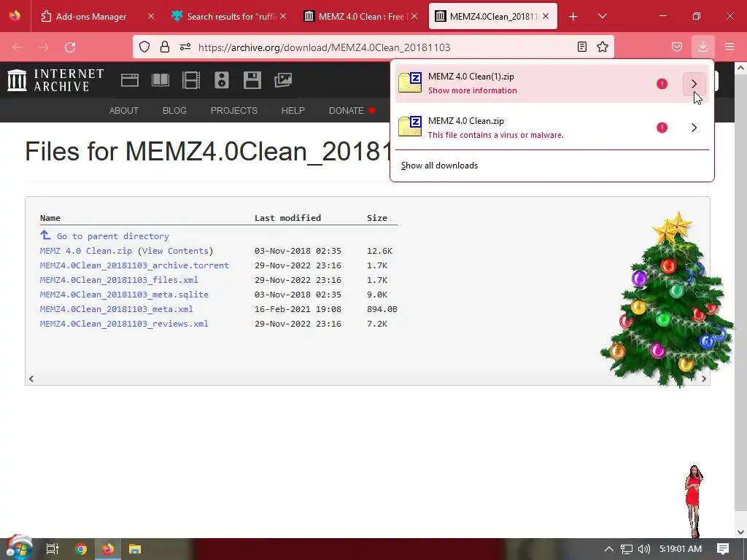
Task: Go back to previous page
Action: click(x=18, y=47)
